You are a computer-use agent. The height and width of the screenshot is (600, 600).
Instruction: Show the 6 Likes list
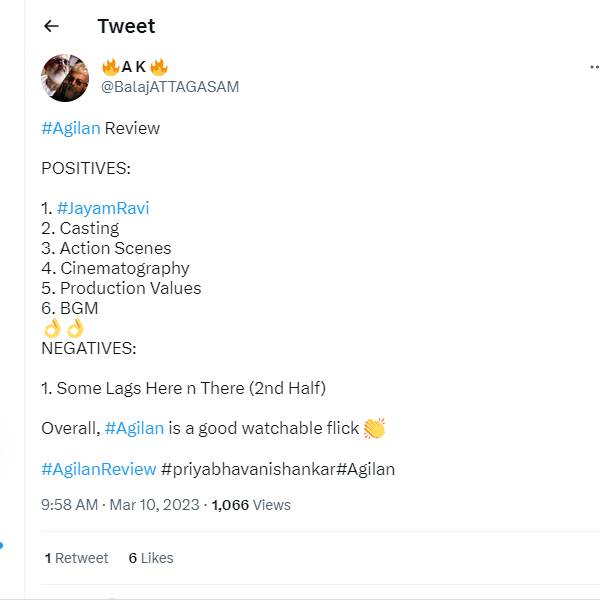[x=151, y=558]
